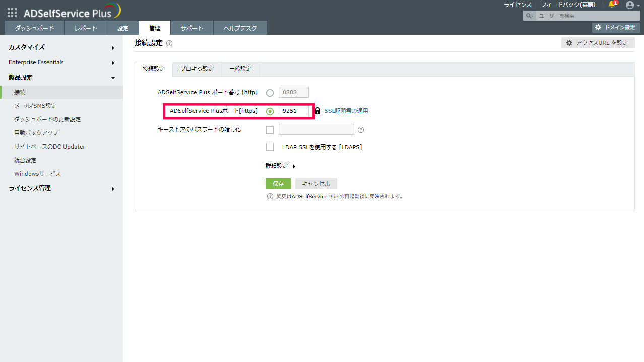Open the 管理 tab
Viewport: 644px width, 362px height.
155,28
